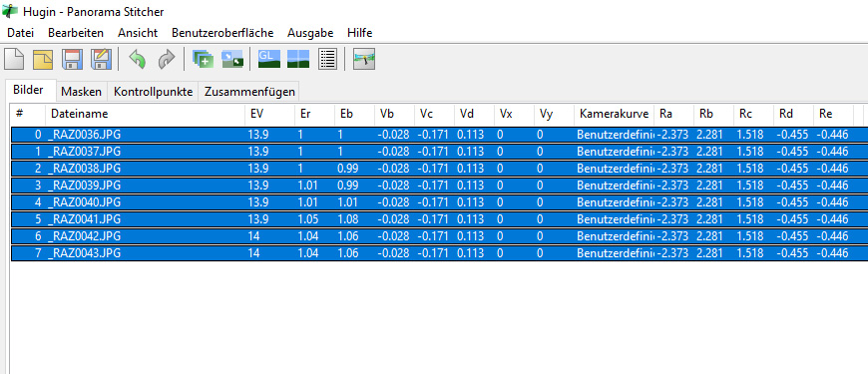Click the Save As floppy-with-pencil icon
This screenshot has height=374, width=868.
point(101,59)
